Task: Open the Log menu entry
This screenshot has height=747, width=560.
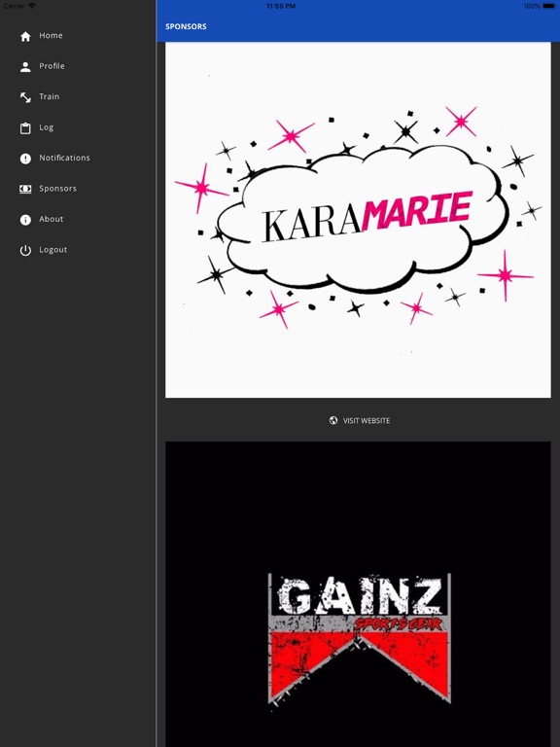Action: [x=47, y=127]
